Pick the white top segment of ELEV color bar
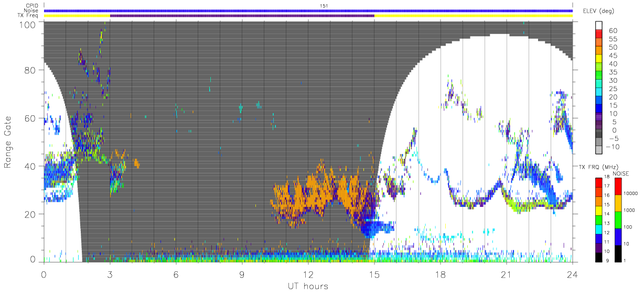The height and width of the screenshot is (297, 644). pyautogui.click(x=599, y=26)
